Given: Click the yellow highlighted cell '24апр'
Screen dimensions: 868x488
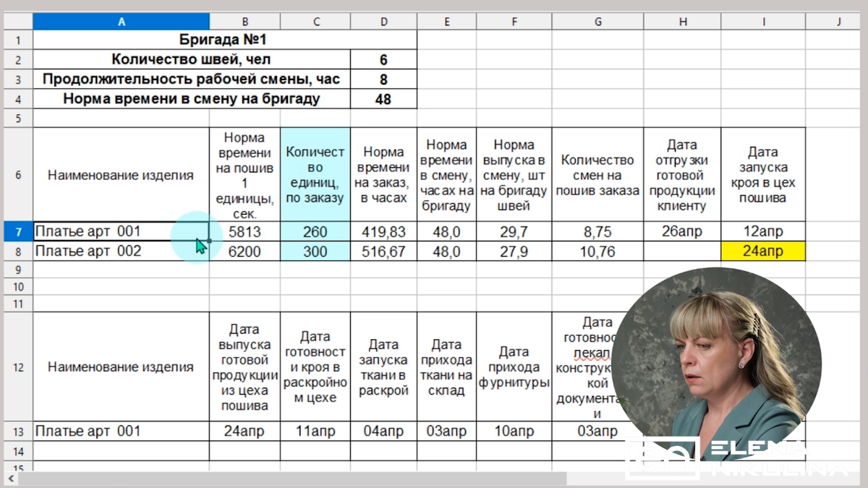Looking at the screenshot, I should (763, 252).
